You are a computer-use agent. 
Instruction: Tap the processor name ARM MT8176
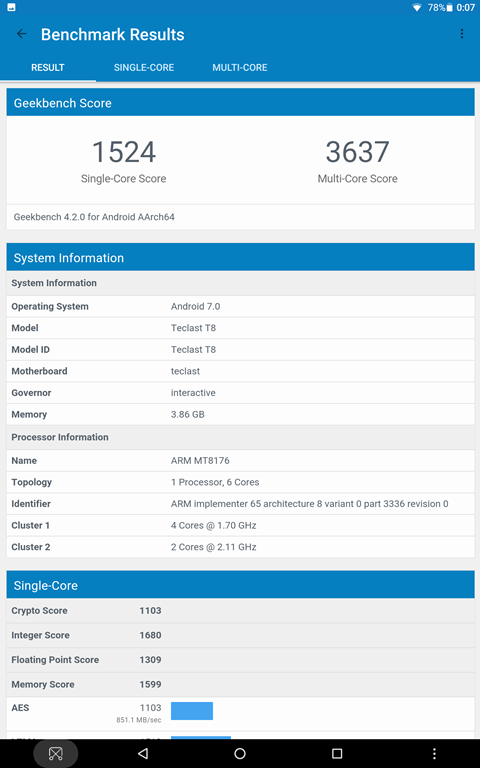point(200,460)
